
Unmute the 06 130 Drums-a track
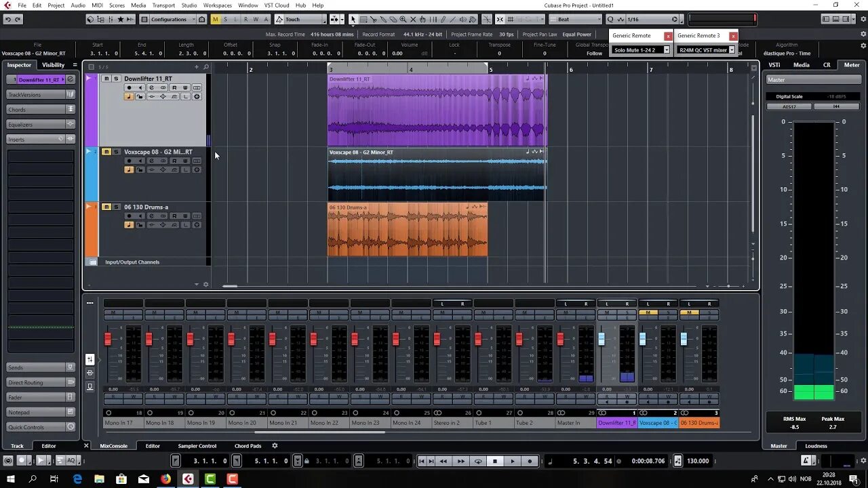(106, 207)
